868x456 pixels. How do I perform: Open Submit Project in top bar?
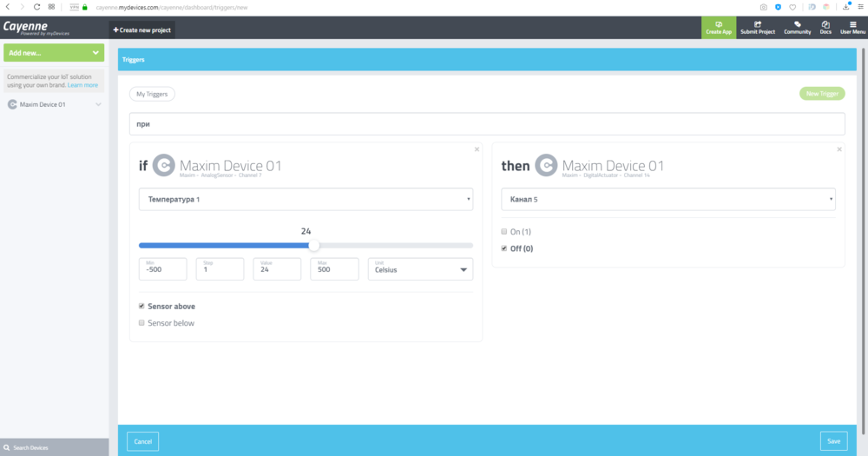coord(758,24)
